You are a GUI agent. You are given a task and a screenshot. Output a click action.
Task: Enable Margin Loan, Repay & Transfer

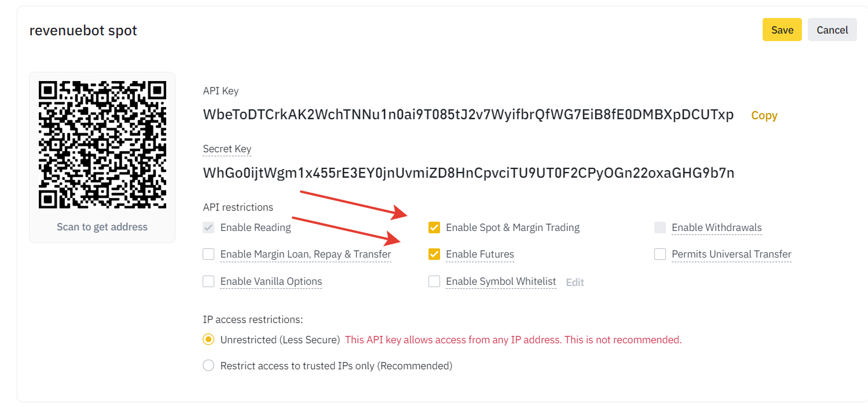pos(208,254)
